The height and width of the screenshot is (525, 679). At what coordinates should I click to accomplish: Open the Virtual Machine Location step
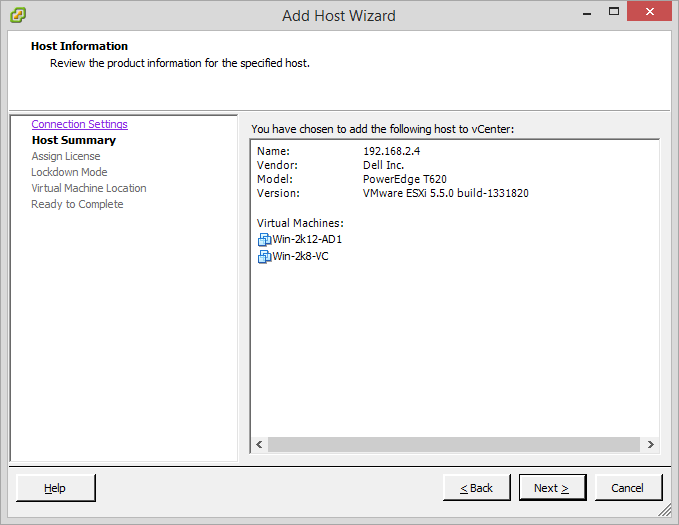coord(88,188)
